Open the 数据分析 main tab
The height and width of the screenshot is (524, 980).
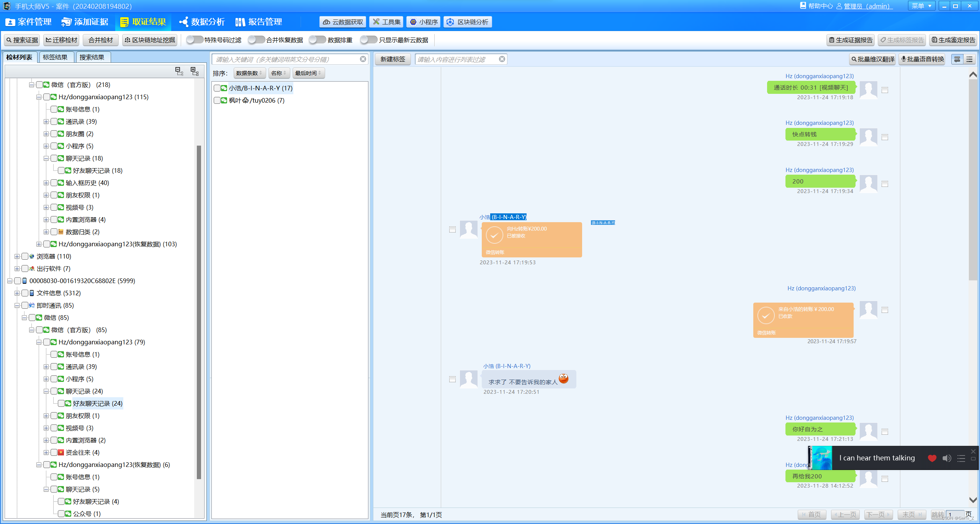point(202,22)
